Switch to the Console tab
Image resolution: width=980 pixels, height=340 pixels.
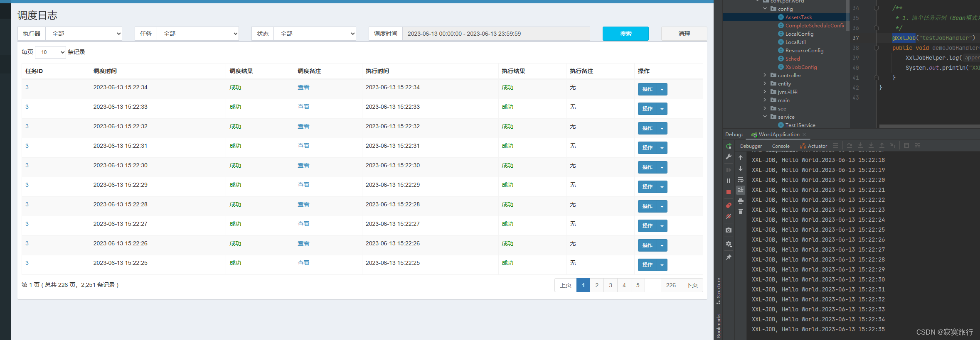pyautogui.click(x=781, y=146)
